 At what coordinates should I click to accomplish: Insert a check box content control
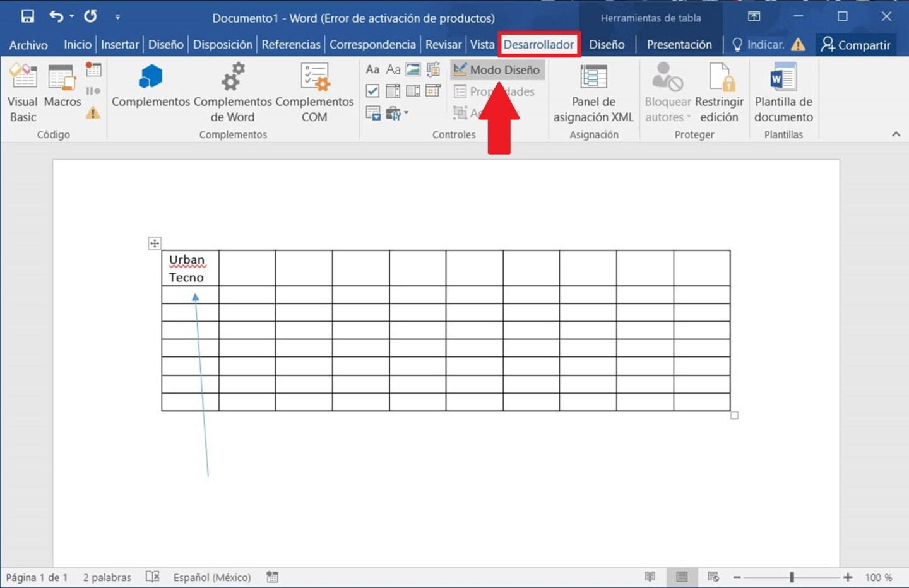(372, 91)
